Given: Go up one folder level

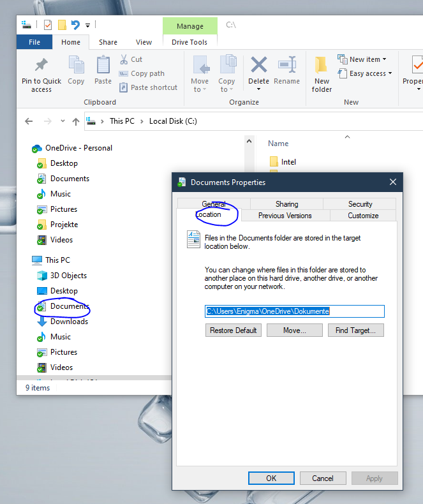Looking at the screenshot, I should coord(76,121).
